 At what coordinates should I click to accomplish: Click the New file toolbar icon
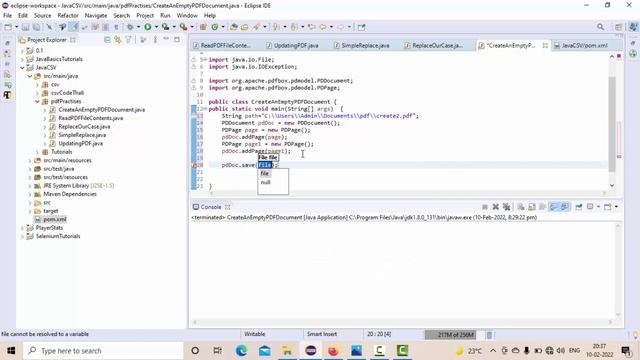pos(8,27)
